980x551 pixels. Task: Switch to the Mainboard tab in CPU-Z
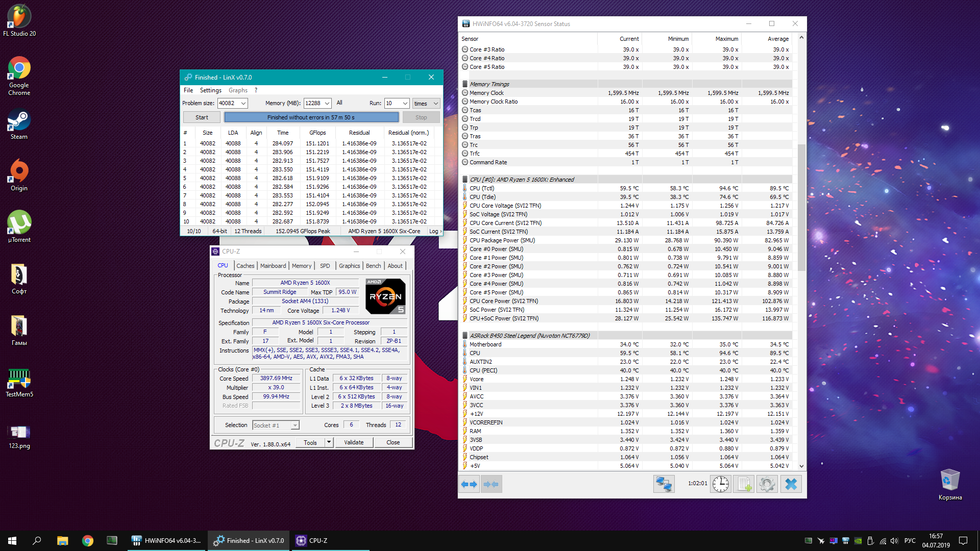[x=273, y=266]
